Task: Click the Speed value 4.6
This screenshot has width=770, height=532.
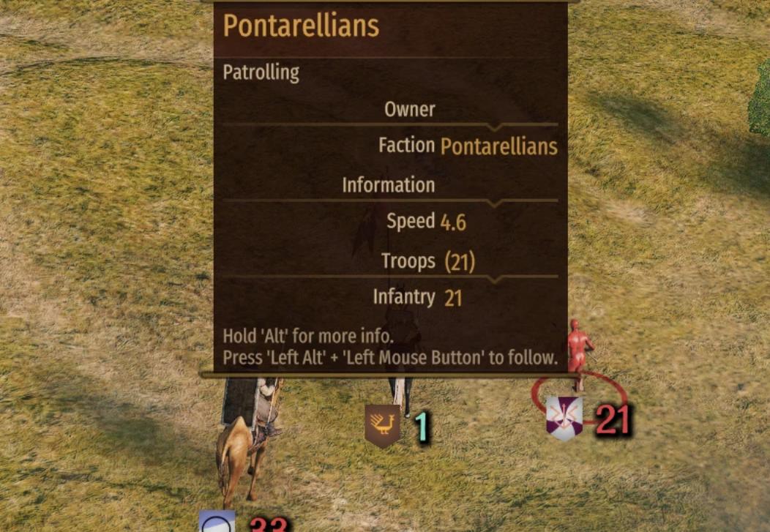Action: tap(453, 222)
